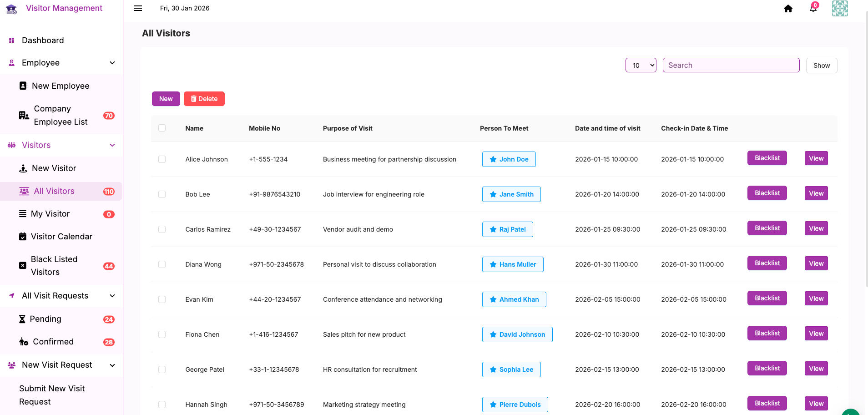Click the hamburger menu icon

coord(138,8)
